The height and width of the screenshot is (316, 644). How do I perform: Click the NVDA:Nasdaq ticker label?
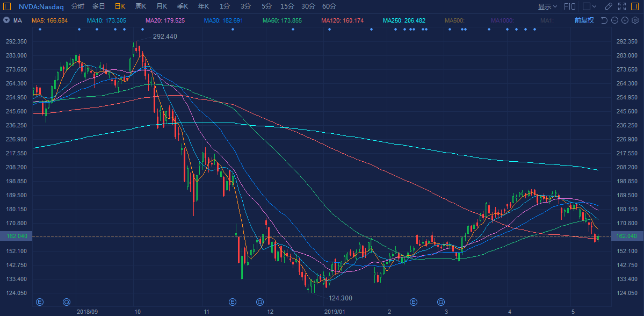point(41,6)
